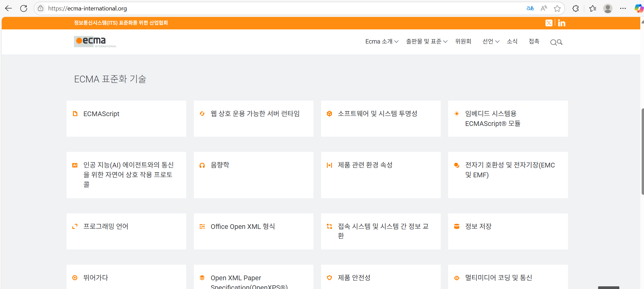This screenshot has width=644, height=289.
Task: Open the 위원회 menu item
Action: click(x=463, y=42)
